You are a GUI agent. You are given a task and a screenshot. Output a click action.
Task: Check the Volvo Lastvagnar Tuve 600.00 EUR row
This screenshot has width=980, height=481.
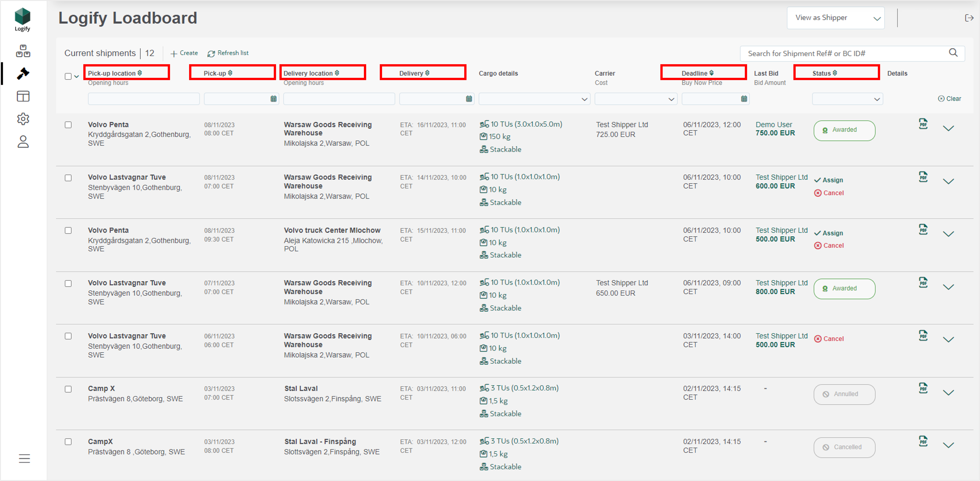(x=68, y=178)
